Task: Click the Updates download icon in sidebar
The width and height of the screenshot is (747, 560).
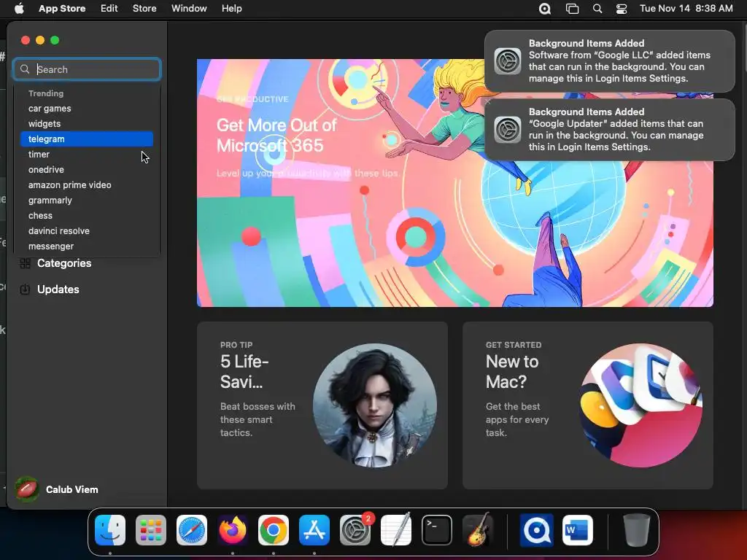Action: point(26,289)
